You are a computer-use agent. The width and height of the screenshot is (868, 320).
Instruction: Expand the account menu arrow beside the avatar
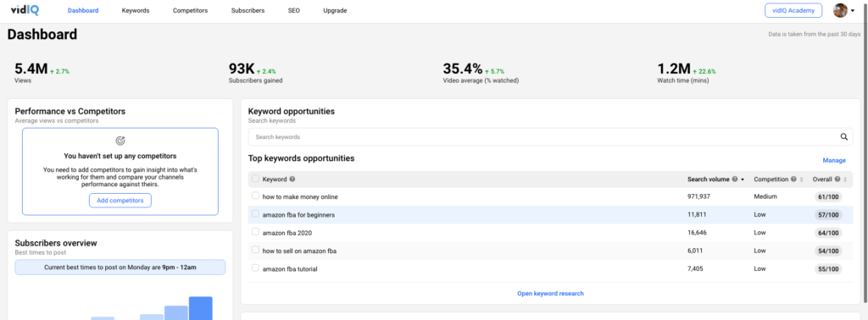853,10
